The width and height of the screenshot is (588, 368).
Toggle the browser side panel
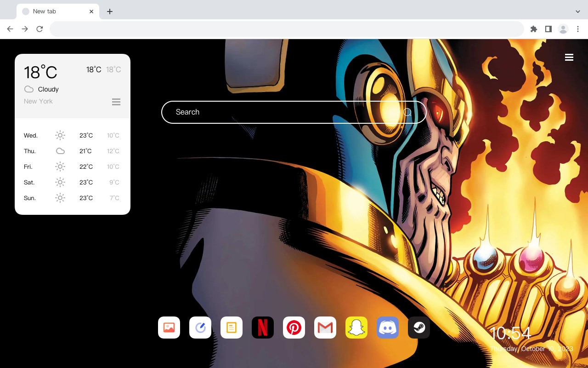548,29
